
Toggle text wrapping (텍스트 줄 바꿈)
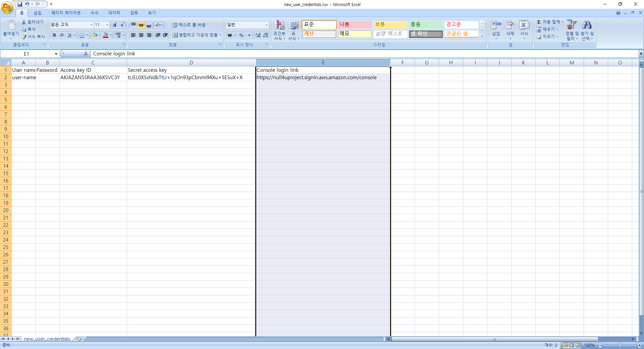(189, 25)
